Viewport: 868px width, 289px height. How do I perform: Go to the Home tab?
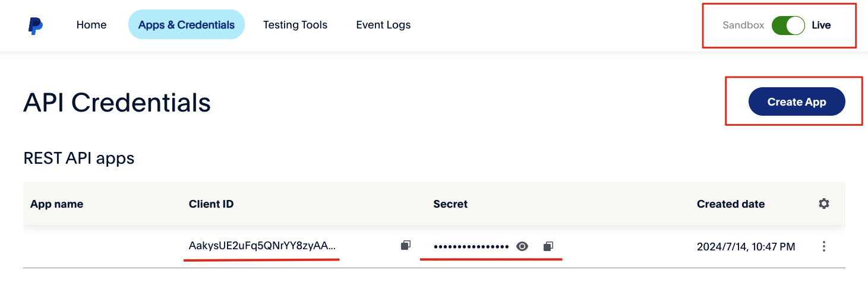click(x=91, y=25)
